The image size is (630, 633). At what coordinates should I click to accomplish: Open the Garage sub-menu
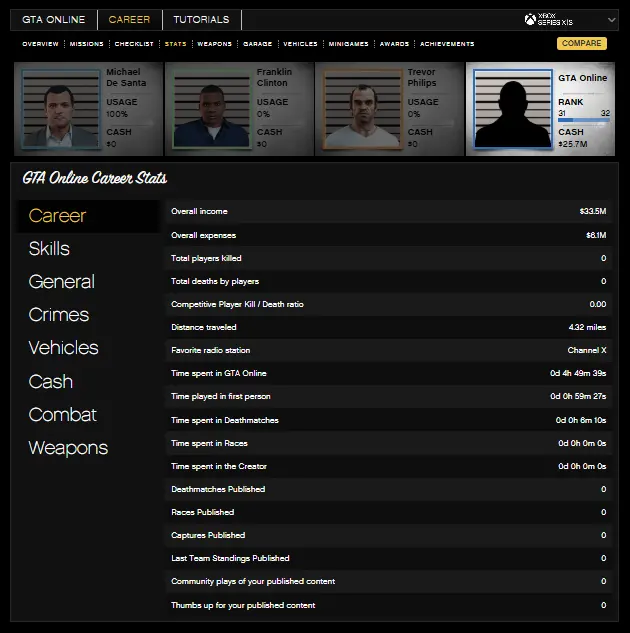pyautogui.click(x=257, y=44)
